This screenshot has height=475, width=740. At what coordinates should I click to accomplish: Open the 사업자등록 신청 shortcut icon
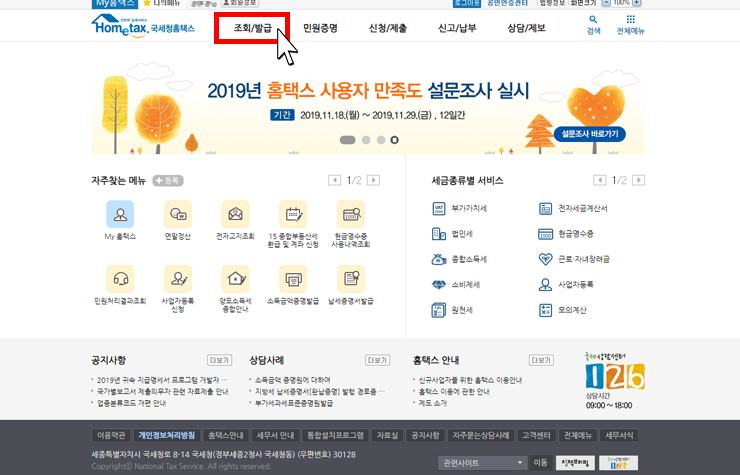pos(178,279)
